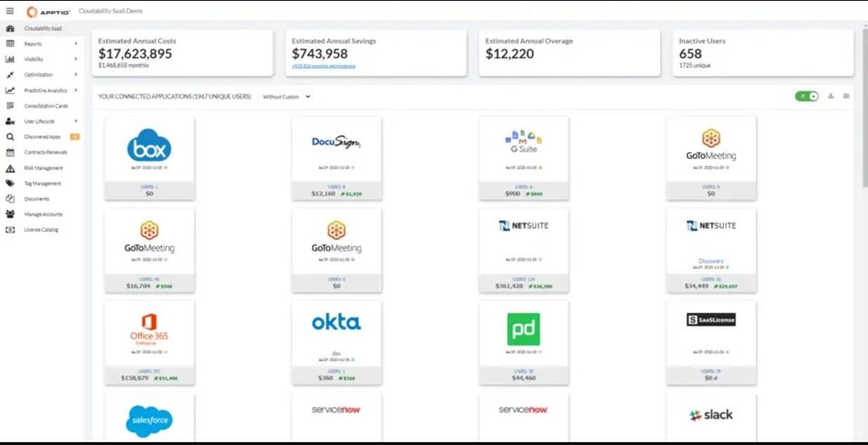Click the Optimization icon in sidebar

pyautogui.click(x=10, y=75)
